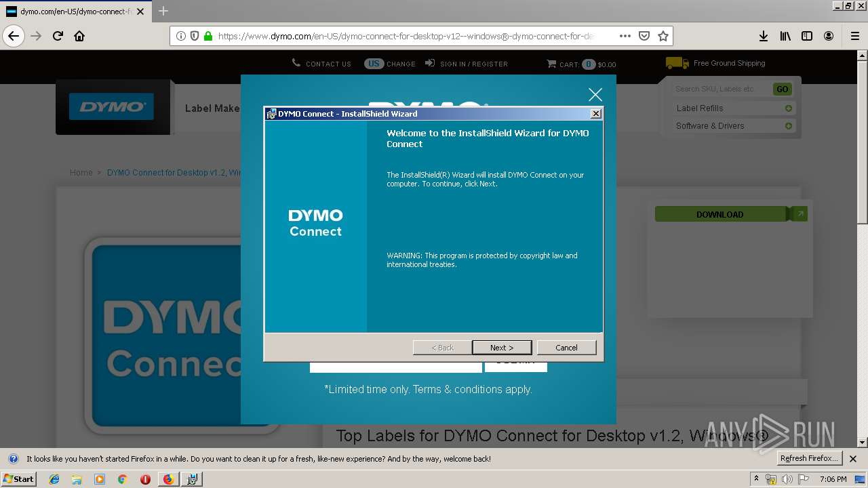This screenshot has height=488, width=868.
Task: Select the dymo.com browser tab
Action: (x=76, y=12)
